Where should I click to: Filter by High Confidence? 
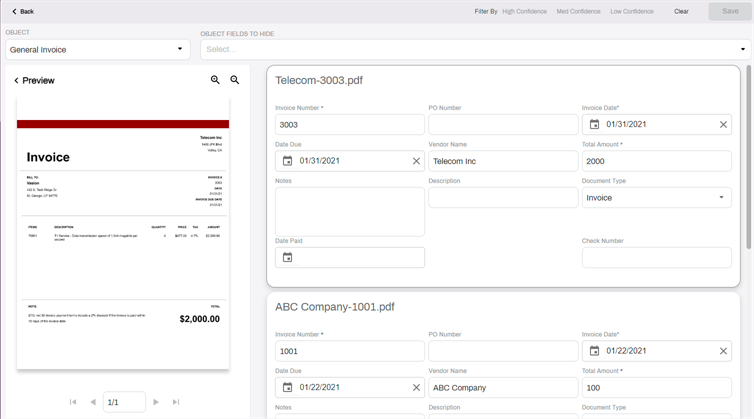[x=524, y=11]
